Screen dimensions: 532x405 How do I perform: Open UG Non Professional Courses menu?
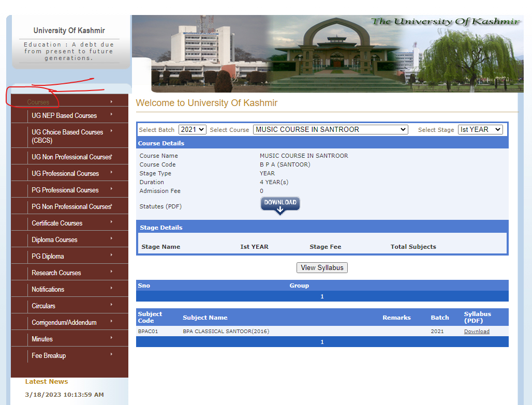tap(69, 157)
